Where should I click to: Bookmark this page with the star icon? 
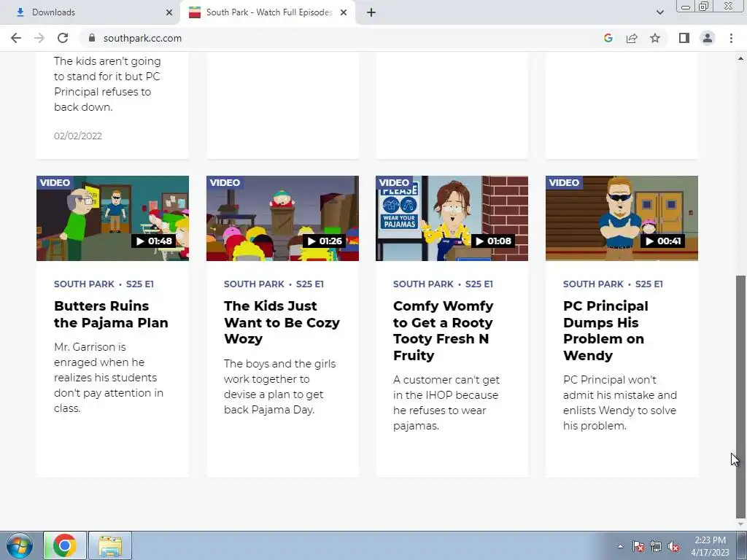point(655,38)
